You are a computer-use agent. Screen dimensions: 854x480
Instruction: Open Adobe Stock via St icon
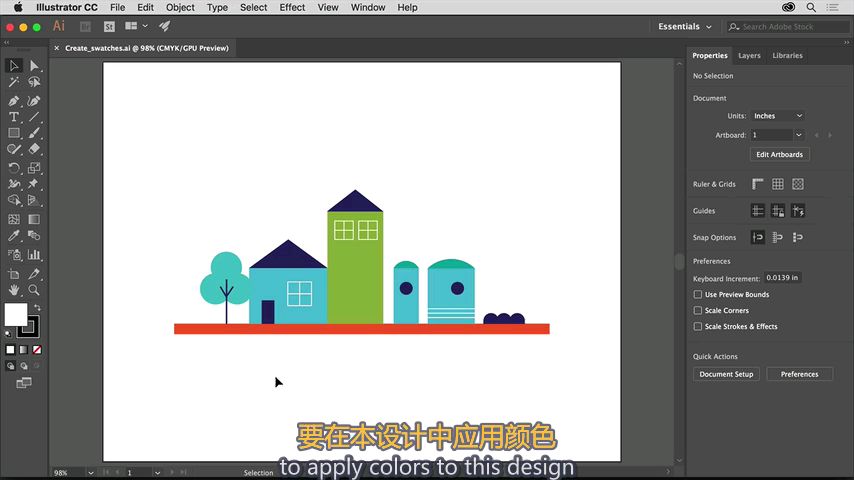coord(108,27)
